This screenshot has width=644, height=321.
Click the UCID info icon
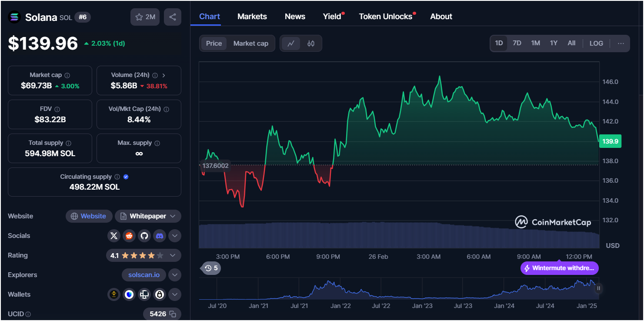[x=28, y=314]
